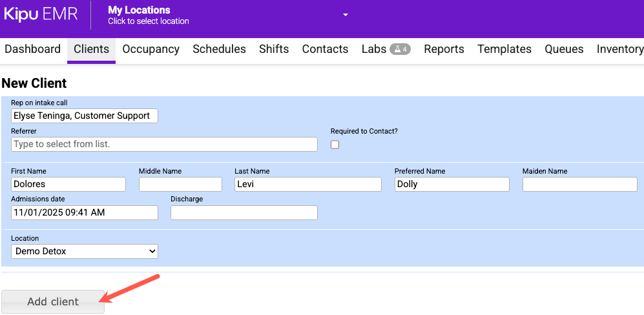Click the Referrer select-from-list field
Image resolution: width=644 pixels, height=315 pixels.
tap(164, 144)
